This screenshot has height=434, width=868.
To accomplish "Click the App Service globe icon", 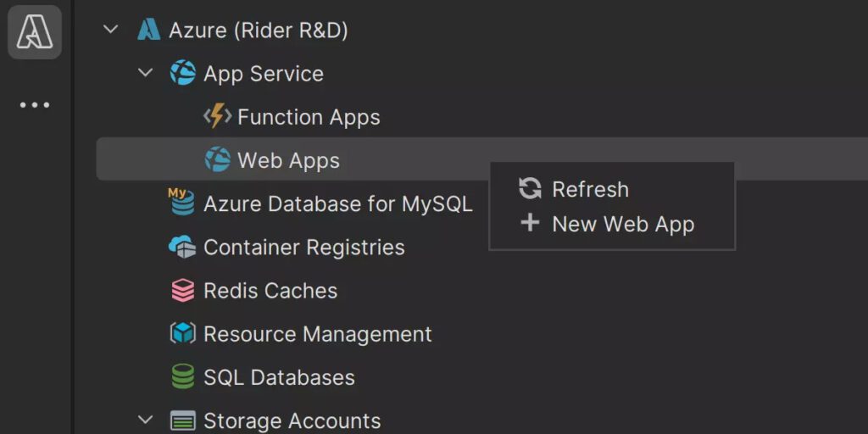I will [x=183, y=73].
